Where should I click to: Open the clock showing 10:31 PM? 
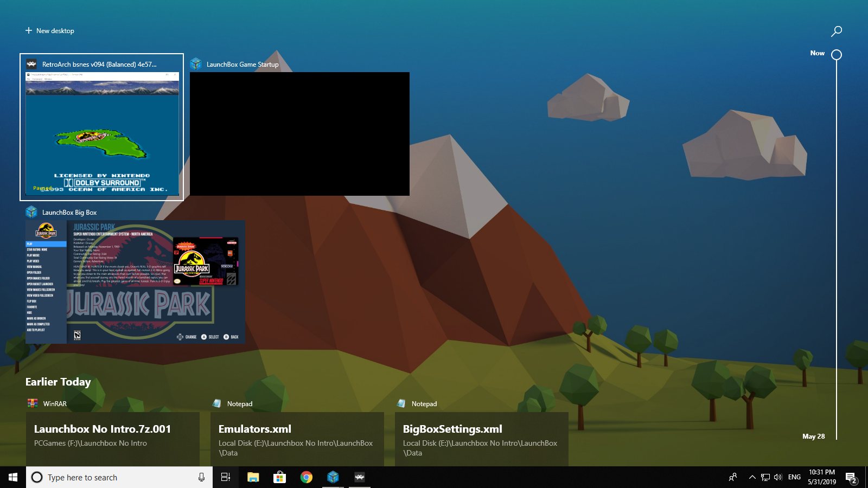tap(822, 477)
